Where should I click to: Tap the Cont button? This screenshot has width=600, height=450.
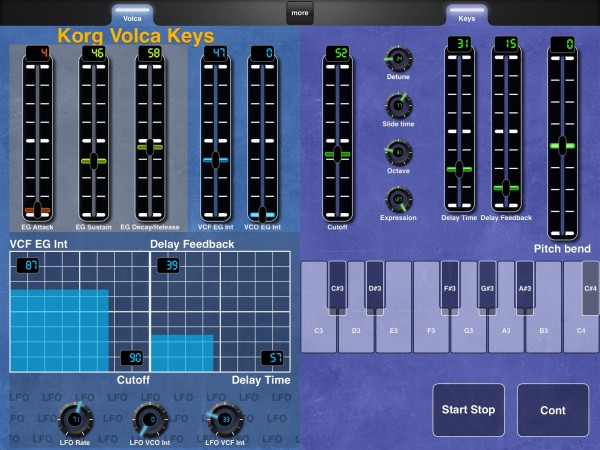[553, 410]
